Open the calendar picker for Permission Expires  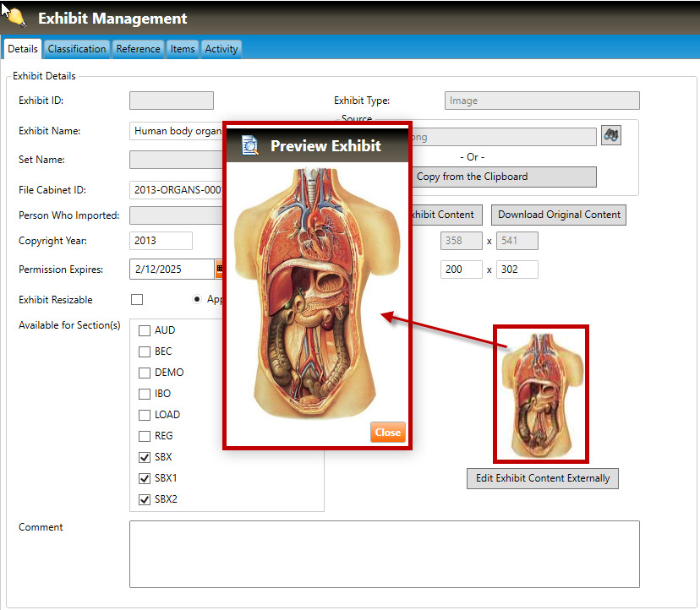[219, 270]
